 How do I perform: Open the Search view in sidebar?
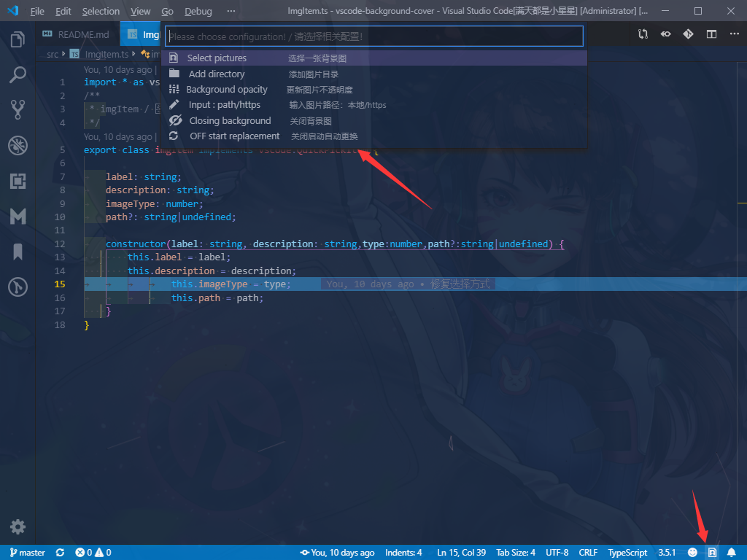pos(18,74)
